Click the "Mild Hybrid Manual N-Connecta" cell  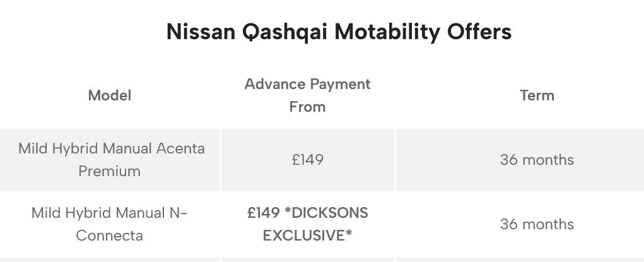pos(110,224)
